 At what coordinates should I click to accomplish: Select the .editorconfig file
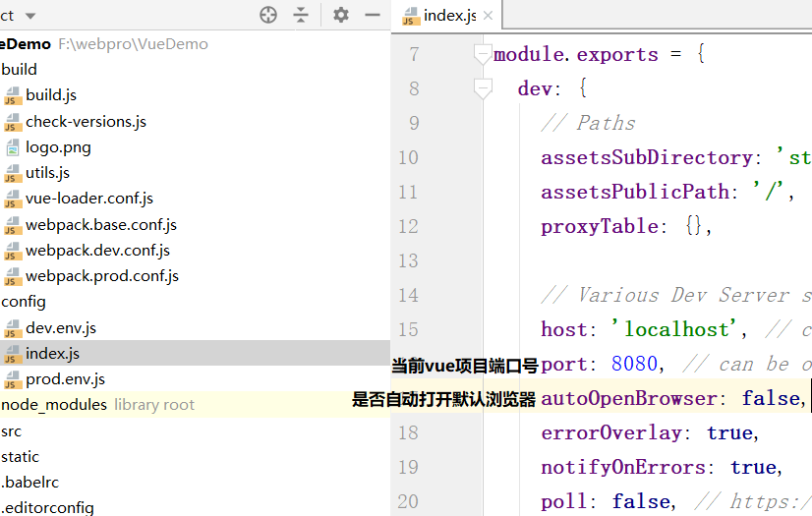click(x=47, y=508)
